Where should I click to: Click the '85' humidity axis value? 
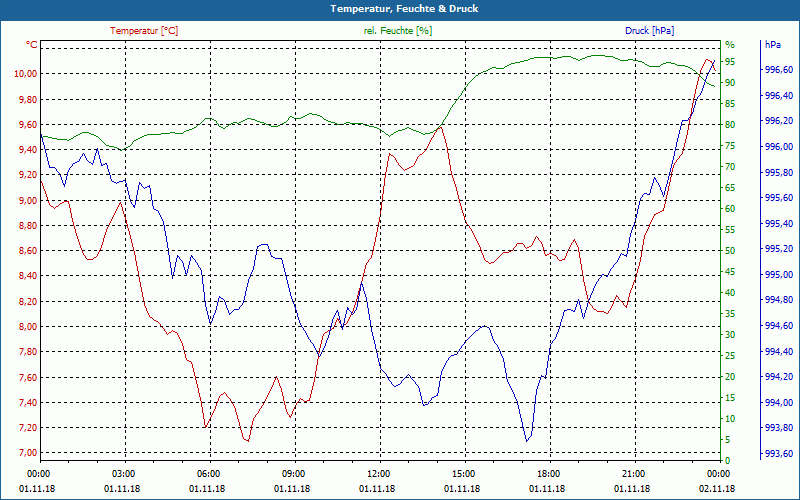pos(730,104)
